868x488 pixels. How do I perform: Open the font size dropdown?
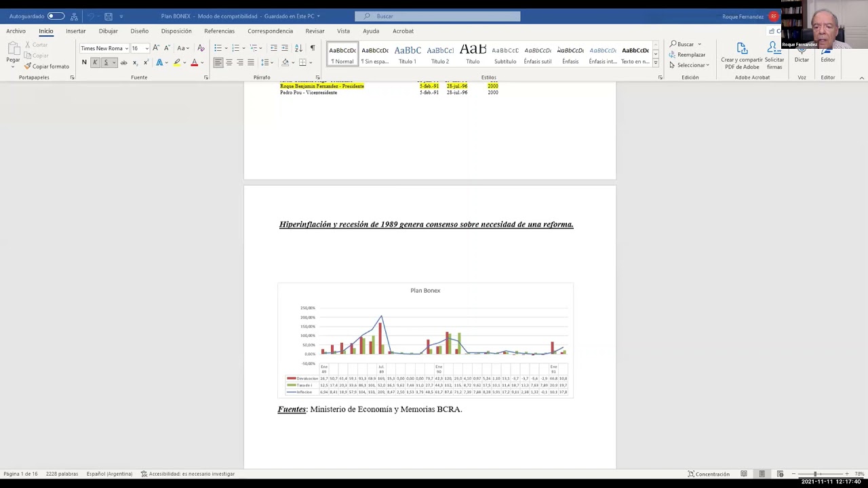tap(146, 48)
